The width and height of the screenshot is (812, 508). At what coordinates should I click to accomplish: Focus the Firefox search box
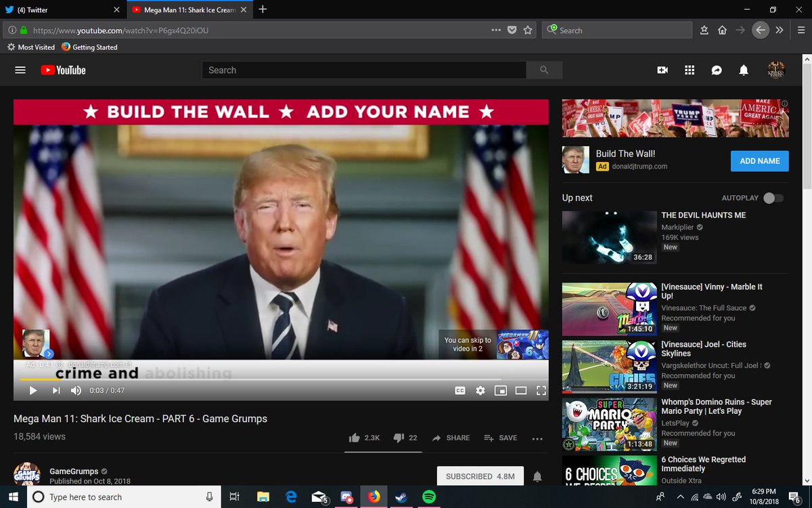coord(616,30)
